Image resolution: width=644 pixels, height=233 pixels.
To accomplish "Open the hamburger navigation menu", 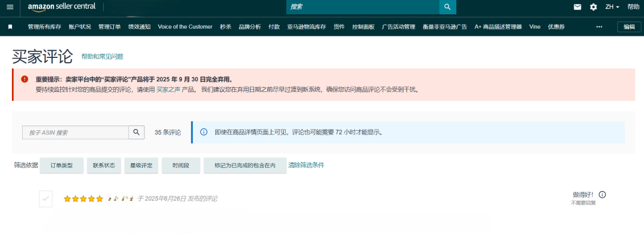I will [10, 7].
